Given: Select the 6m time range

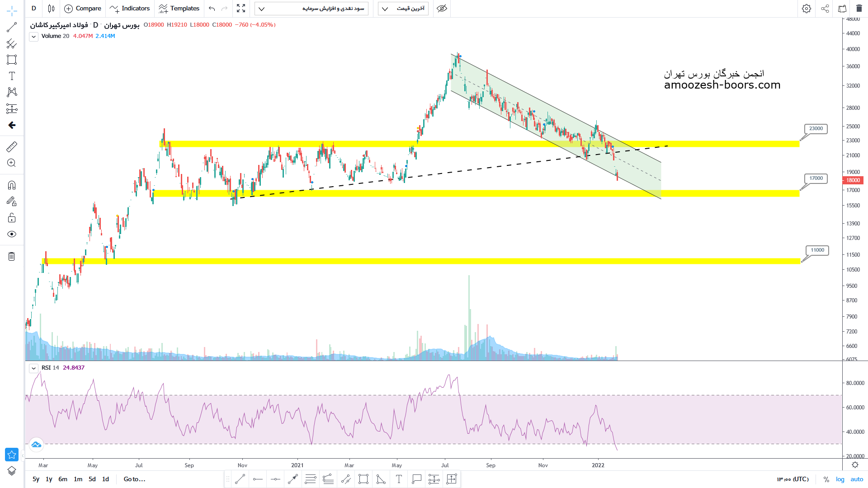Looking at the screenshot, I should point(63,479).
